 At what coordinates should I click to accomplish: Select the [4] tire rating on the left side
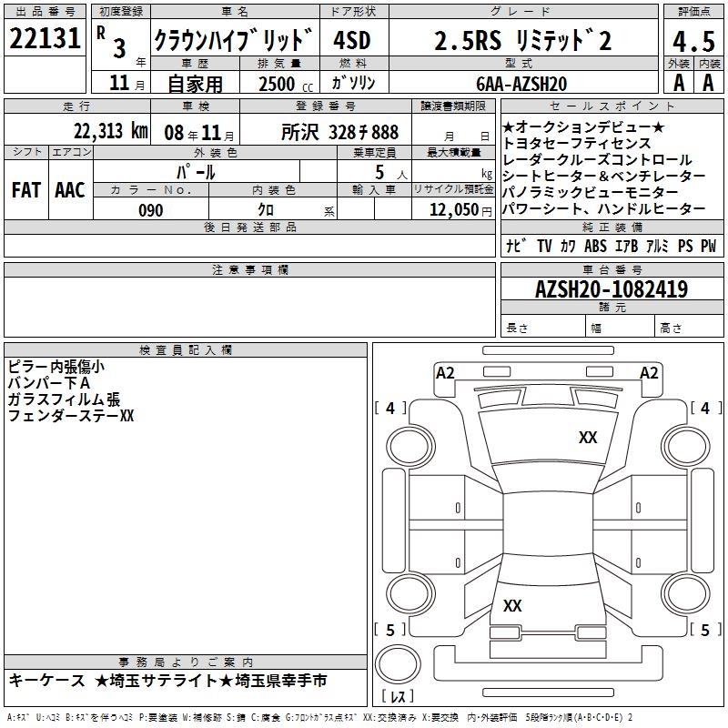(390, 409)
